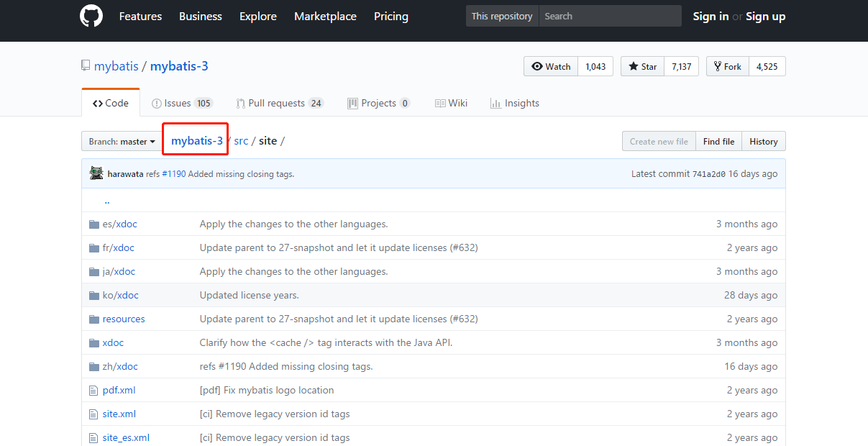The width and height of the screenshot is (868, 446).
Task: Click the Sign in link
Action: click(711, 16)
